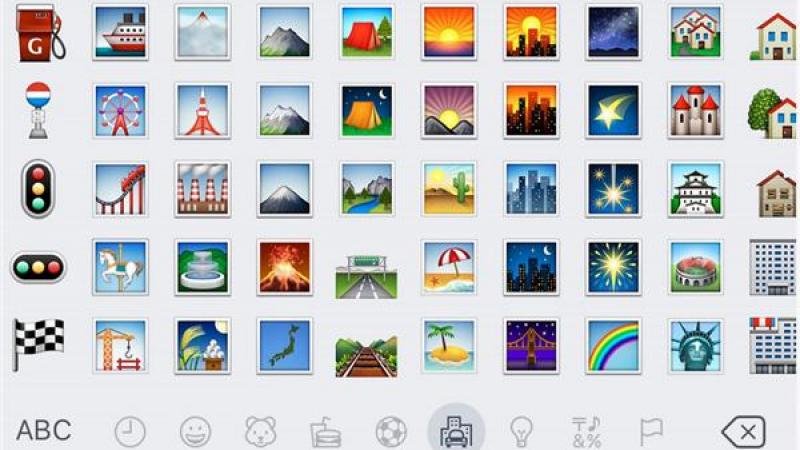Open smileys and people emoji tab
The height and width of the screenshot is (450, 800).
click(x=195, y=432)
